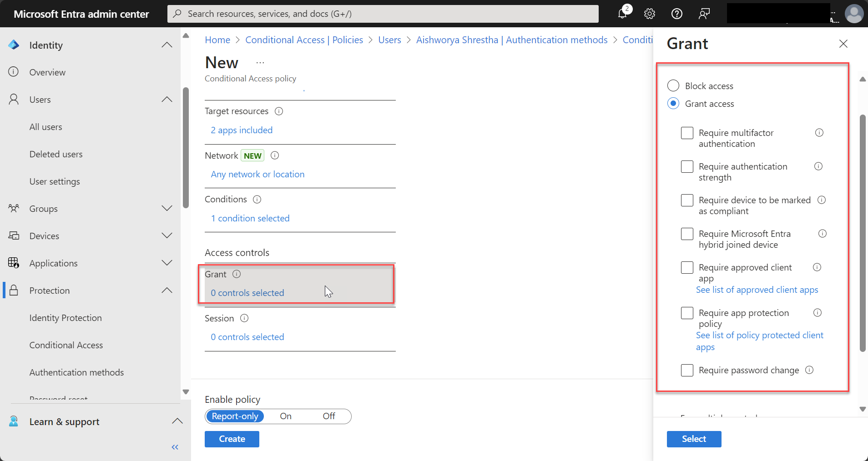This screenshot has width=868, height=461.
Task: Open 1 condition selected link
Action: 250,218
